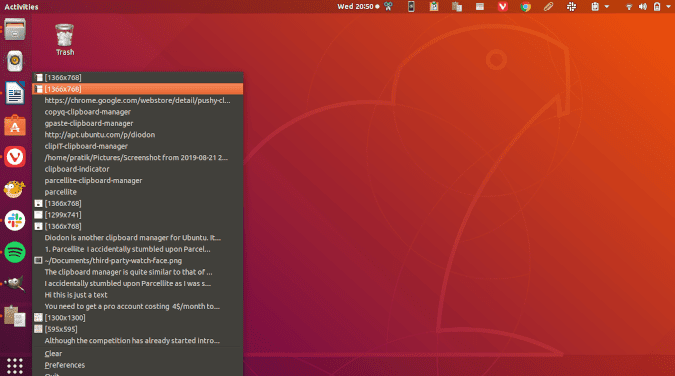Select 'Hi this is just a text' entry

pyautogui.click(x=138, y=295)
